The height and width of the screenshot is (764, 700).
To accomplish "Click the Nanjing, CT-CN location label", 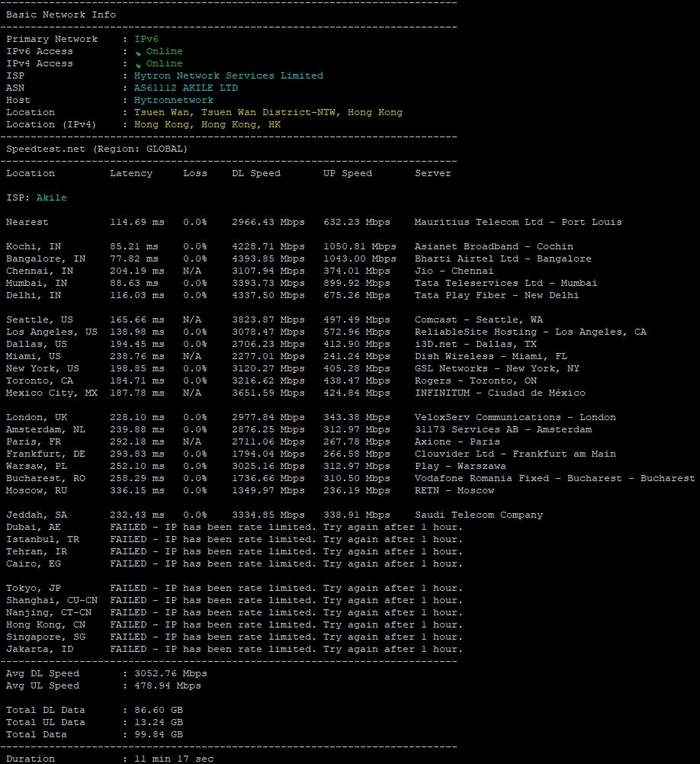I will pyautogui.click(x=49, y=612).
